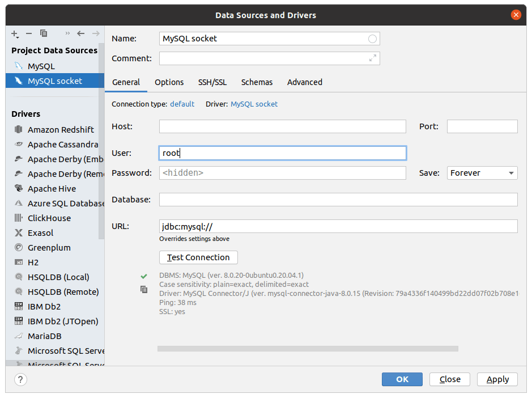Open the Schemas tab
The width and height of the screenshot is (532, 398).
tap(257, 82)
